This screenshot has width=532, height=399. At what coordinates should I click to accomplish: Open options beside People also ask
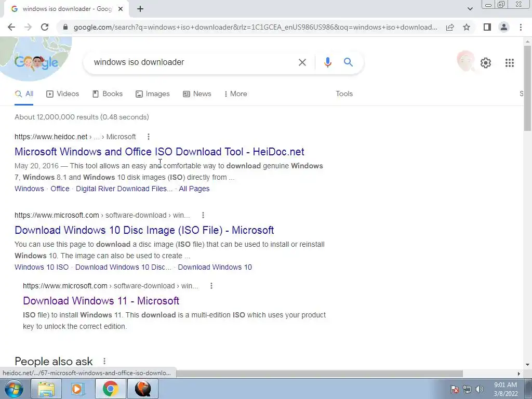click(104, 361)
